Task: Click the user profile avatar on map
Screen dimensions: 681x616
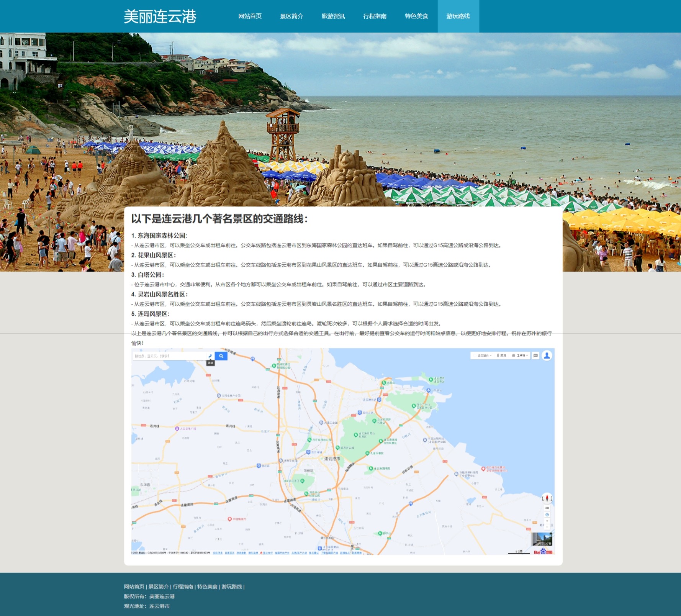Action: point(547,356)
